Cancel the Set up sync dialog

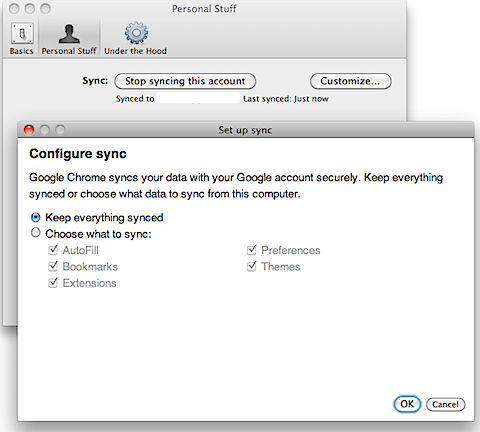point(445,404)
